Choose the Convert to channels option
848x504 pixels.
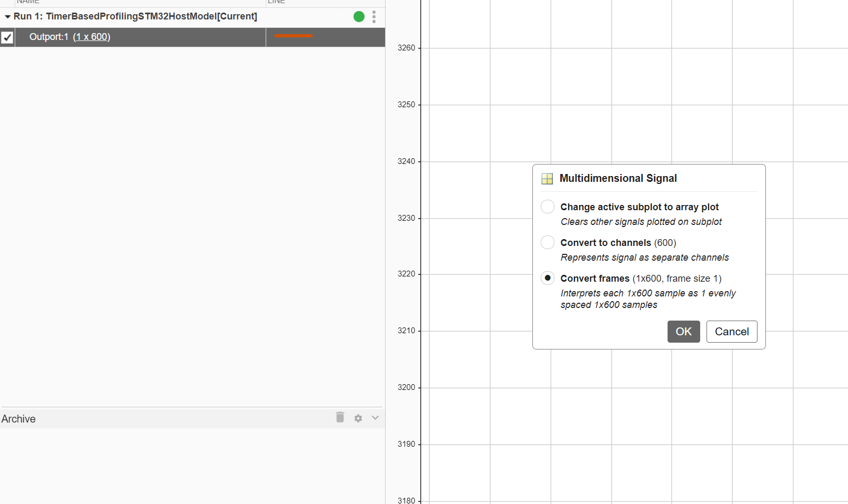[x=548, y=242]
